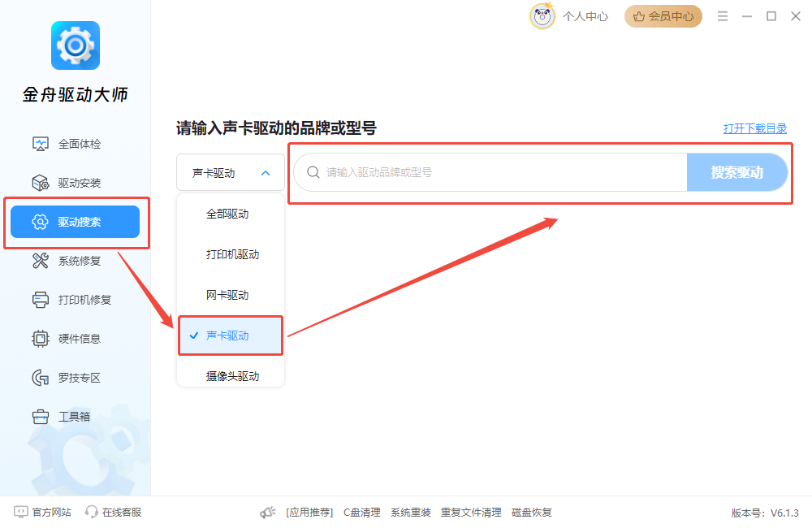The image size is (812, 528).
Task: Choose 打印机驱动 in the dropdown list
Action: (231, 254)
